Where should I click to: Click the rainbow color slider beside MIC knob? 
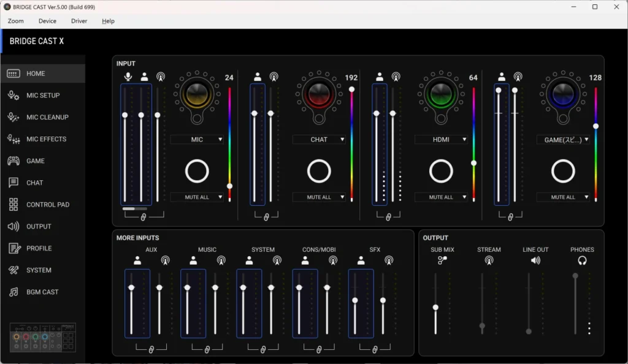[x=230, y=144]
